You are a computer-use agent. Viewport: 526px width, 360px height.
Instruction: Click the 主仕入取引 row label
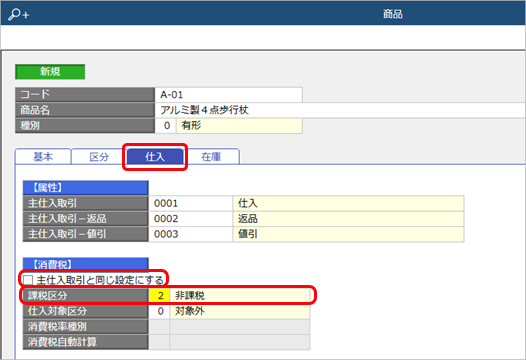tap(86, 203)
